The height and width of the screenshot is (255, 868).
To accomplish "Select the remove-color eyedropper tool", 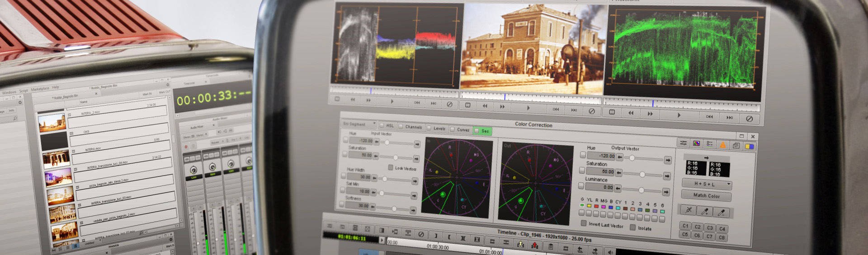I will coord(721,212).
